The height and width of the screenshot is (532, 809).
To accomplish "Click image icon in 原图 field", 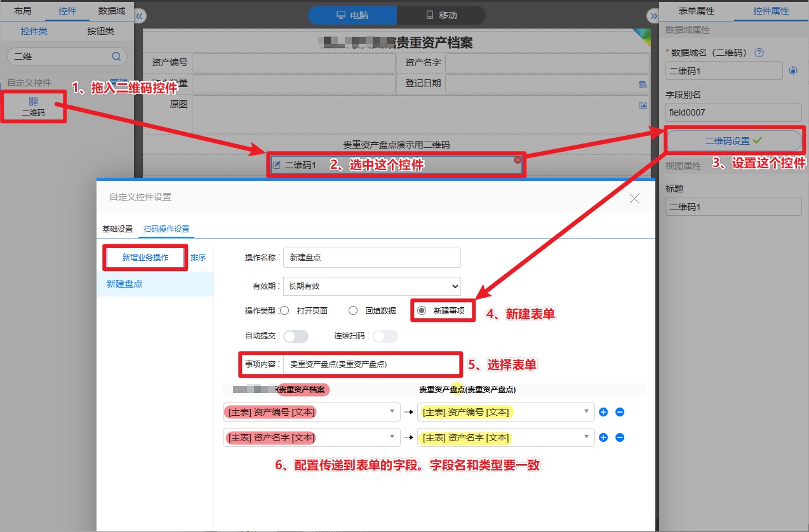I will (643, 105).
